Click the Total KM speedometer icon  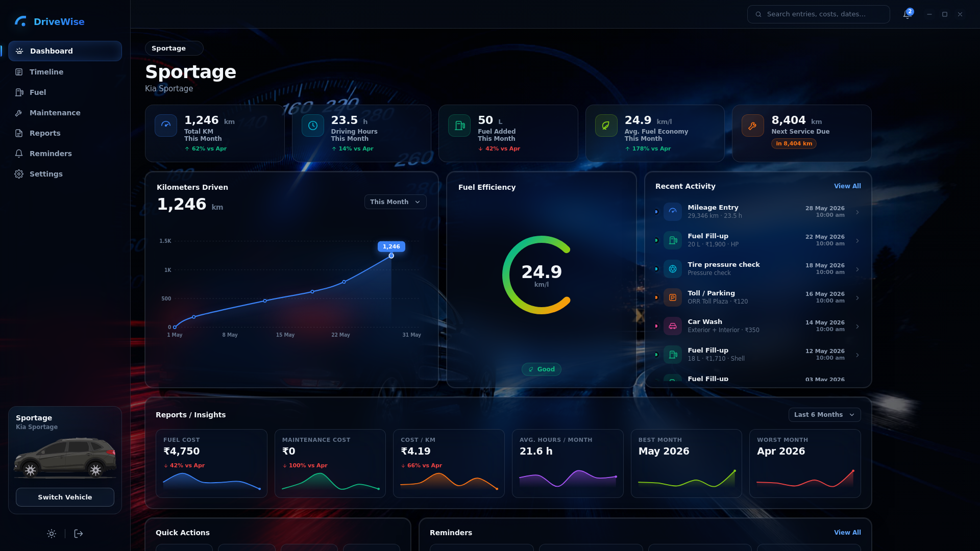pos(166,126)
